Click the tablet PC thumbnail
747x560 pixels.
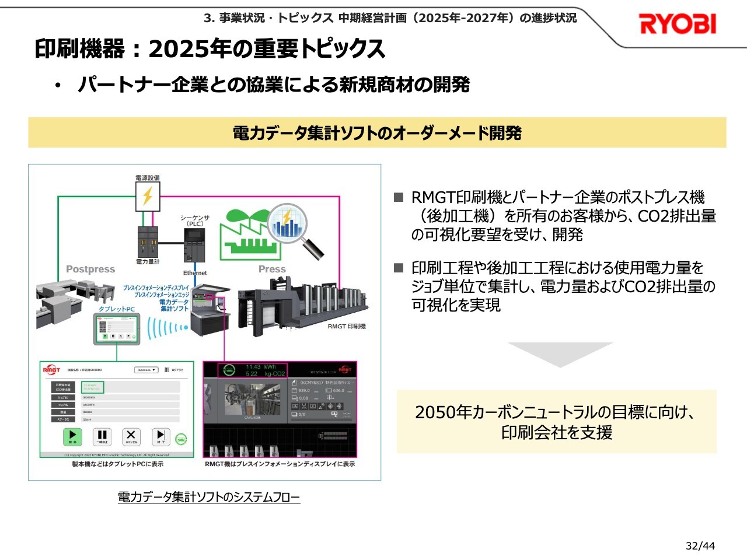coord(117,329)
